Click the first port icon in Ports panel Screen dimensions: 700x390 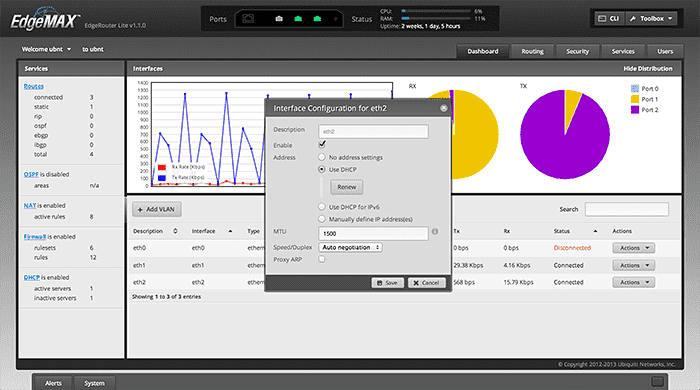click(248, 19)
